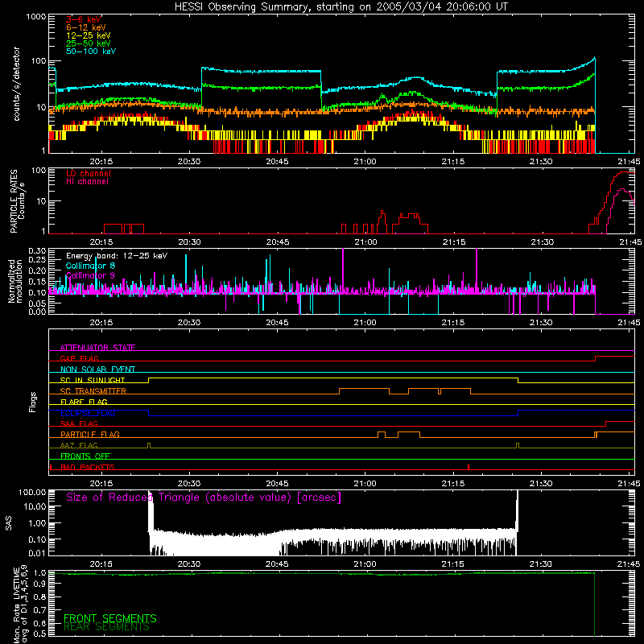This screenshot has height=644, width=644.
Task: Select the Collimator 9 legend entry
Action: tap(90, 275)
